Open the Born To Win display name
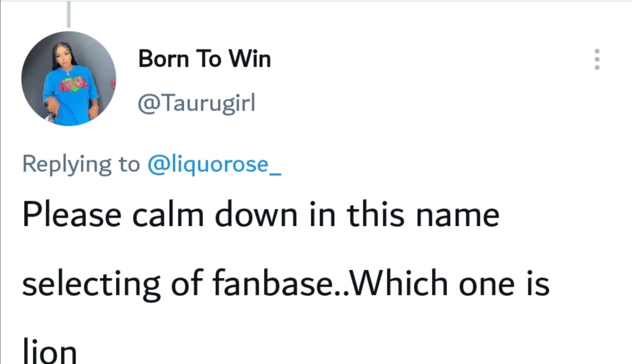 click(x=204, y=59)
